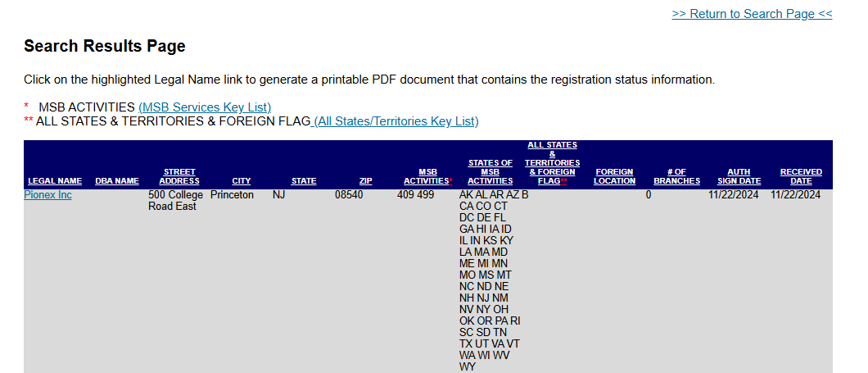
Task: Open the Pionex Inc legal name link
Action: pos(47,195)
